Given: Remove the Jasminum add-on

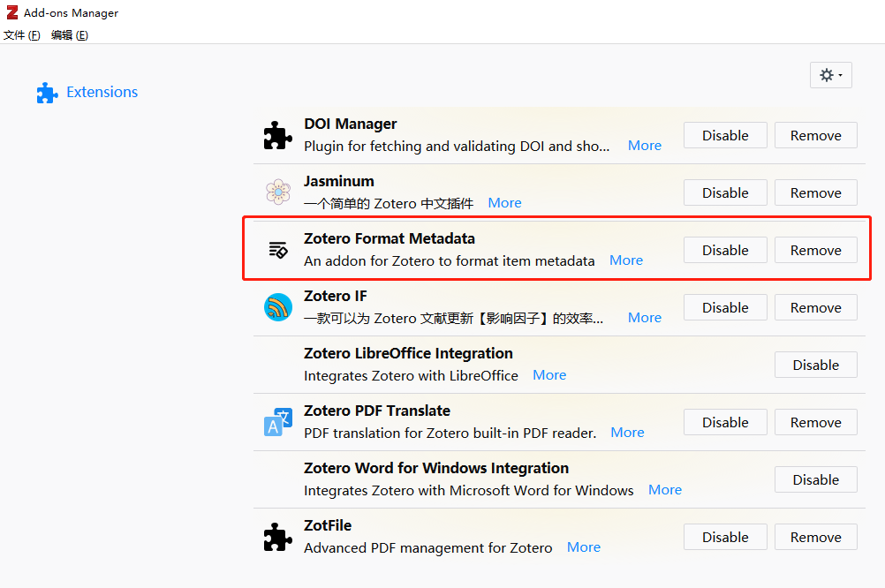Looking at the screenshot, I should [x=815, y=193].
